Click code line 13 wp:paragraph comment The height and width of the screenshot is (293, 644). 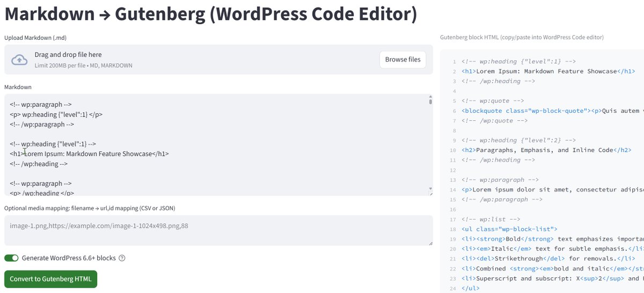(500, 180)
